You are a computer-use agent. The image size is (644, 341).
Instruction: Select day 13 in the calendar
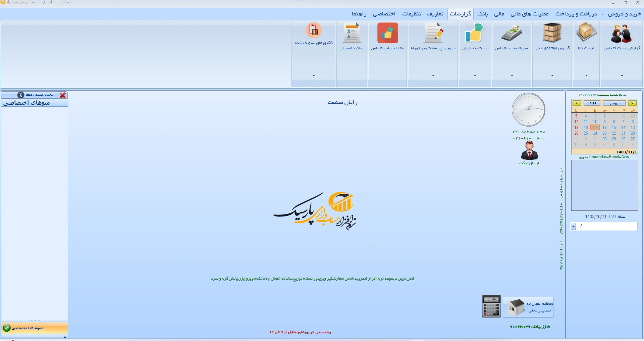coord(633,128)
